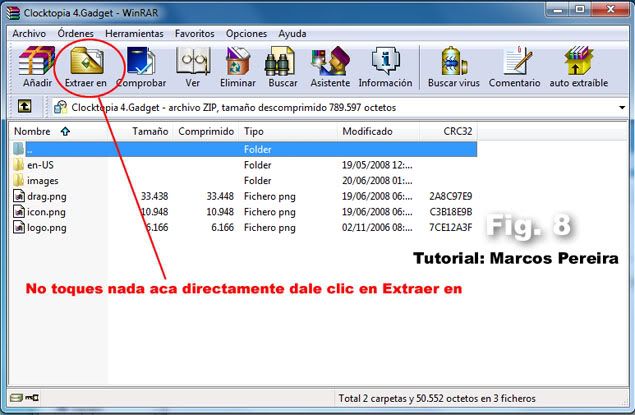Click the Añadir toolbar icon
This screenshot has height=415, width=635.
point(37,61)
